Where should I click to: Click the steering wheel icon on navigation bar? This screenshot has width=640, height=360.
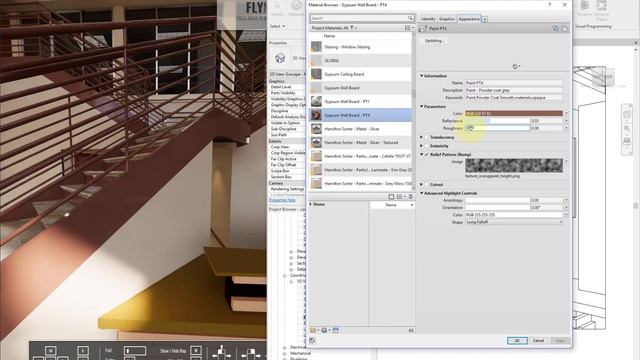point(627,115)
